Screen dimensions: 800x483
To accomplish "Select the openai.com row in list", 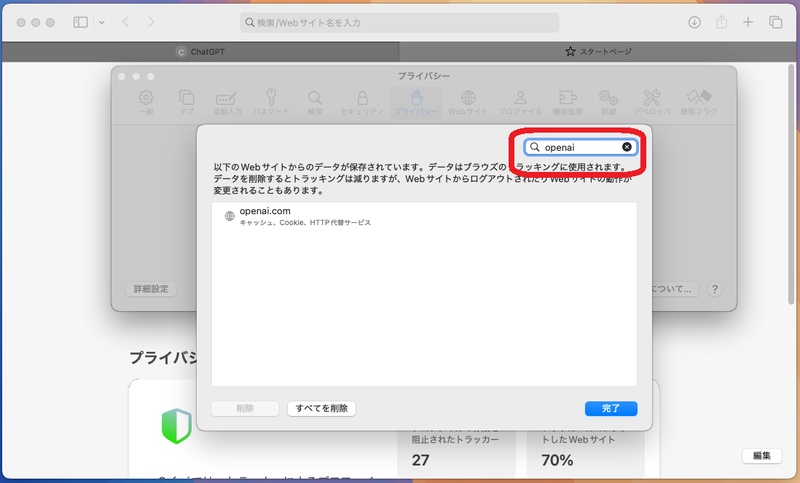I will pyautogui.click(x=424, y=216).
